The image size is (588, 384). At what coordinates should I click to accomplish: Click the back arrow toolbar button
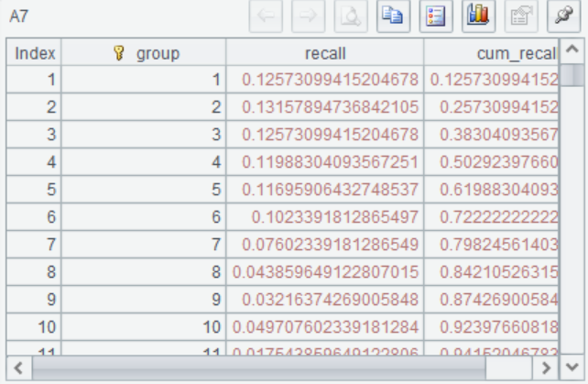tap(265, 16)
